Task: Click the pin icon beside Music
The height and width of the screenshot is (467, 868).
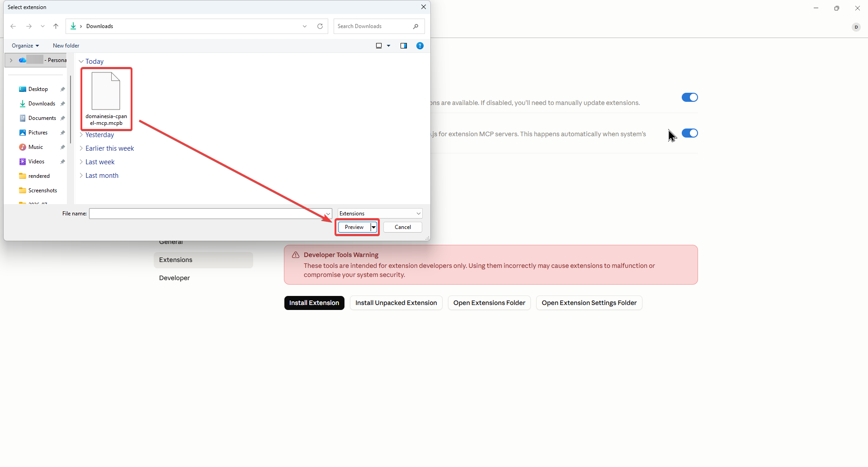Action: pos(62,147)
